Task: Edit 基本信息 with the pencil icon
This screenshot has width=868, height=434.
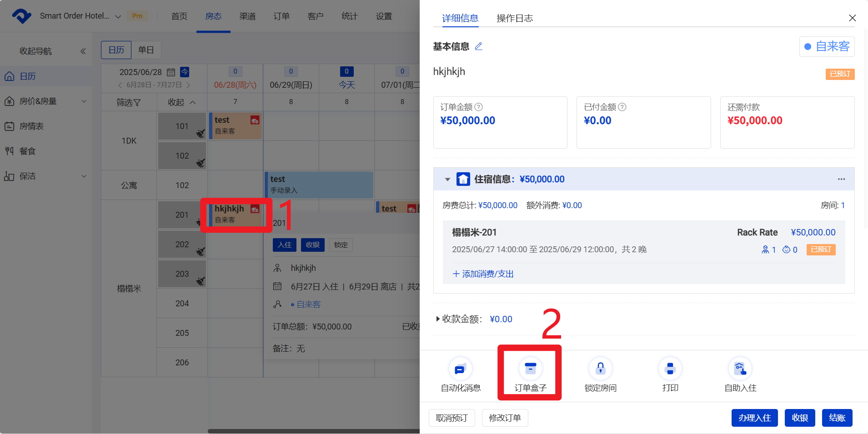Action: pos(478,46)
